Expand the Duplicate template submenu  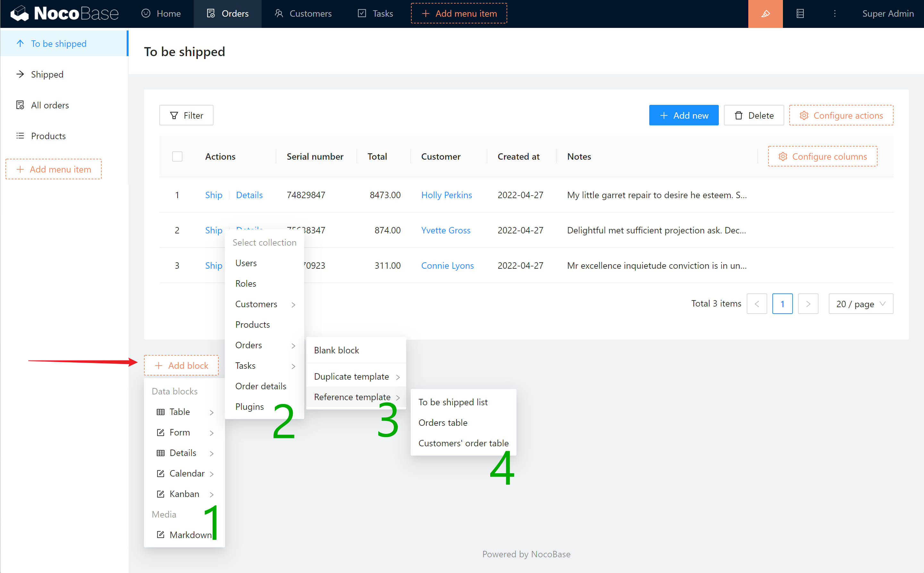click(x=356, y=376)
